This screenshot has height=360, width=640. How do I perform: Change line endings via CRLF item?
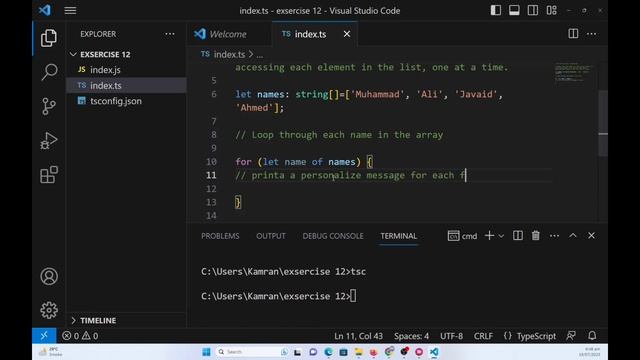click(483, 336)
